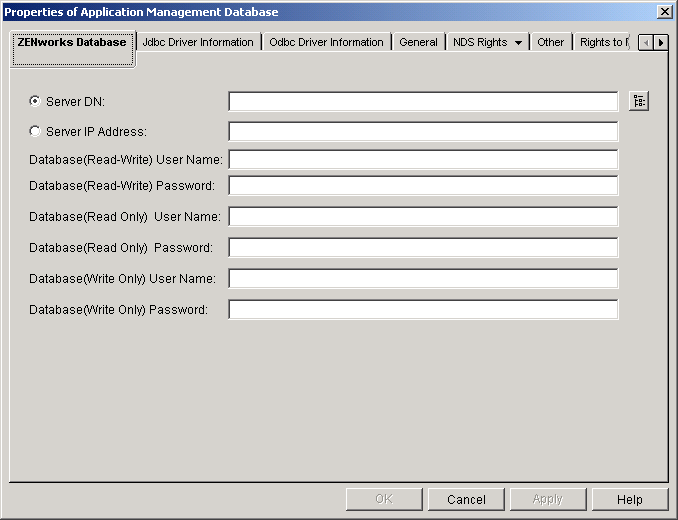Click the Database(Read-Write) Password field
Image resolution: width=678 pixels, height=520 pixels.
[423, 185]
